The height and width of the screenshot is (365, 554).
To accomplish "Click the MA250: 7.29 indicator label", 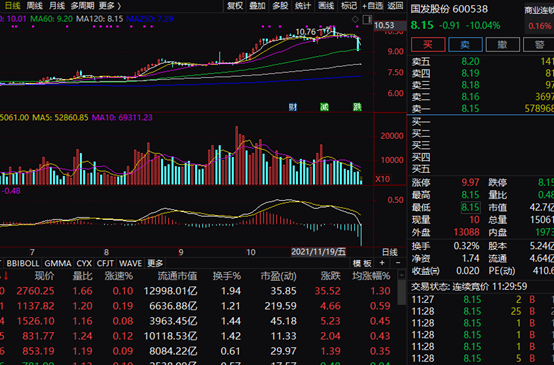I will tap(149, 18).
